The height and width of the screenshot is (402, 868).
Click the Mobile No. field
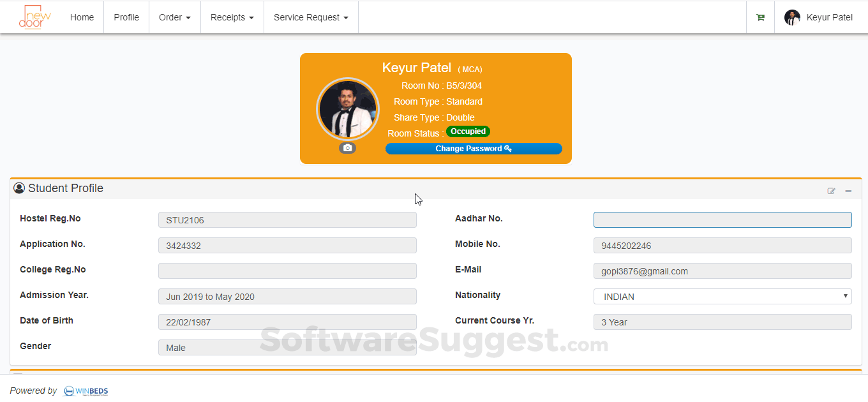tap(722, 245)
